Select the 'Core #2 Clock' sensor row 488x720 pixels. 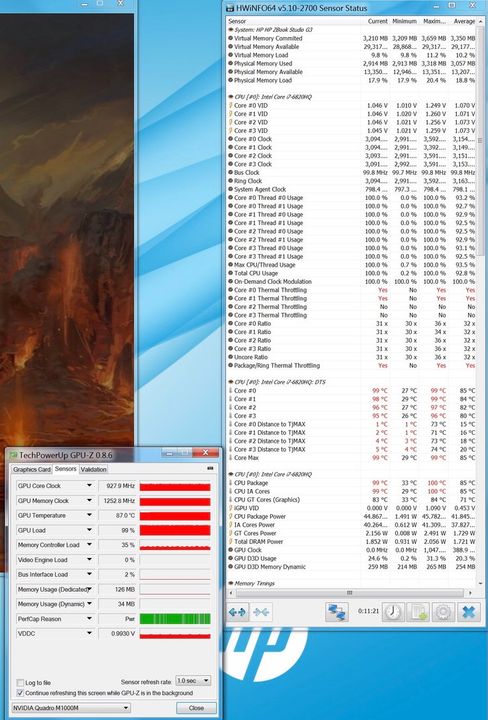[x=352, y=156]
